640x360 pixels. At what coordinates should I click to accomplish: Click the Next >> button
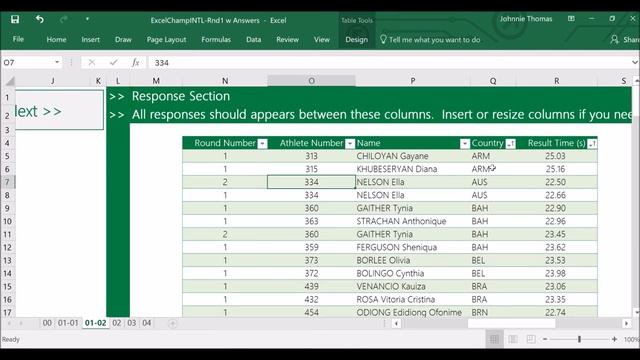59,110
